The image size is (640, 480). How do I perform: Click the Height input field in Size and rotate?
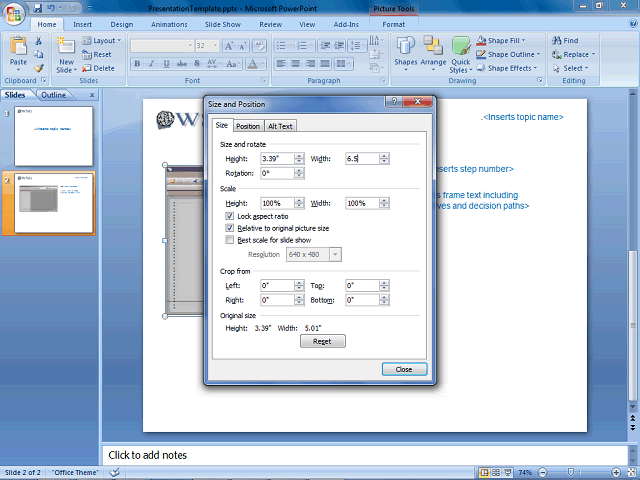(277, 158)
